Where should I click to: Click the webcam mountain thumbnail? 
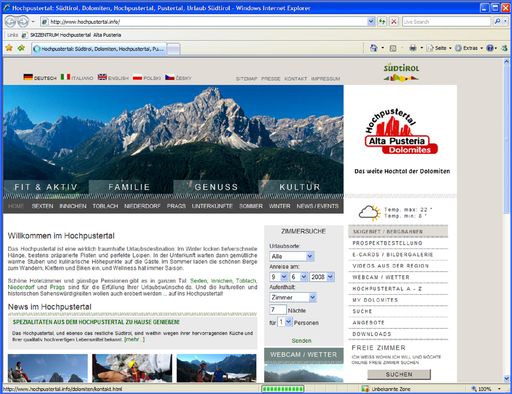304,373
